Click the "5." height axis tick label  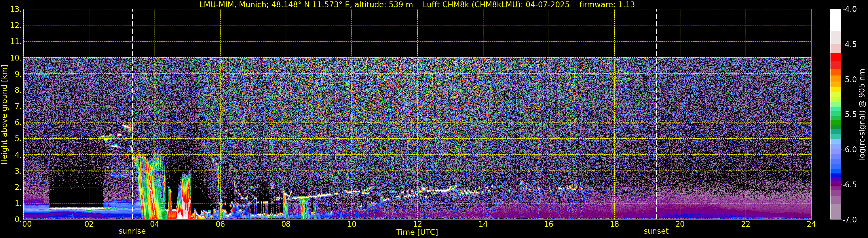click(x=18, y=139)
